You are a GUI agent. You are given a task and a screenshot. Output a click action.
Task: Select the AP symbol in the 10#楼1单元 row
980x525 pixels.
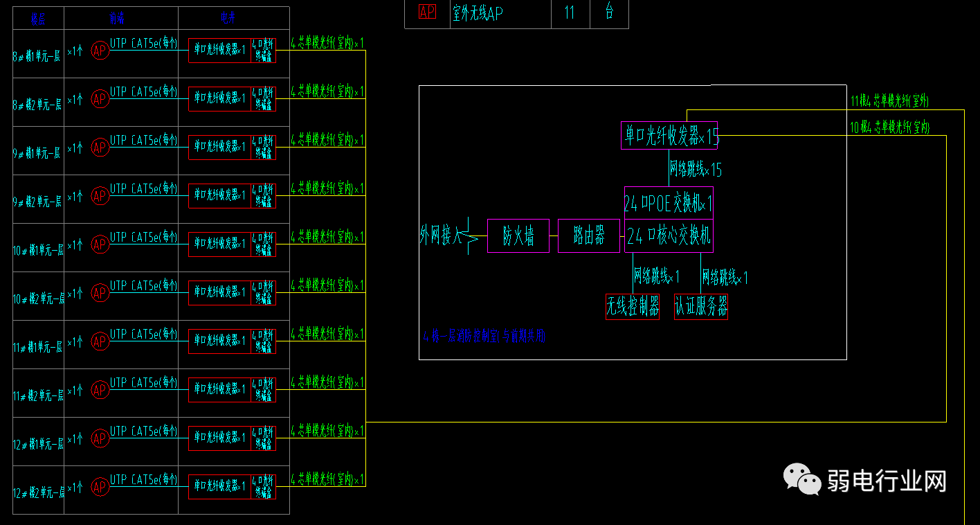pos(100,244)
